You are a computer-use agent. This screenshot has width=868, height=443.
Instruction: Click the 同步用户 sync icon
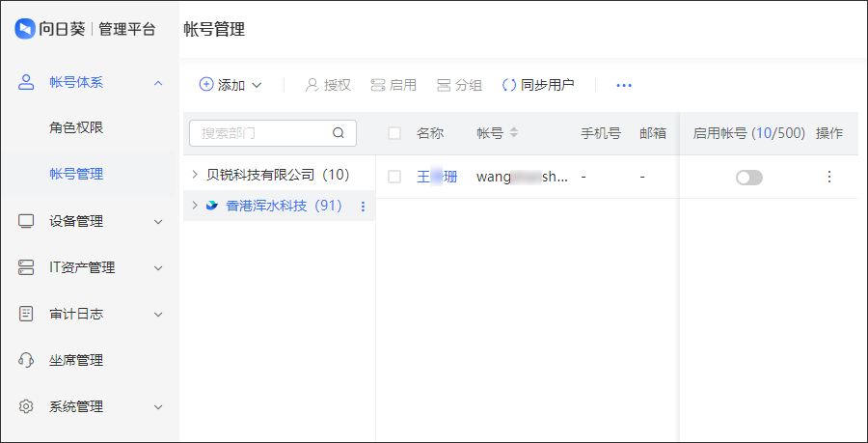click(509, 85)
